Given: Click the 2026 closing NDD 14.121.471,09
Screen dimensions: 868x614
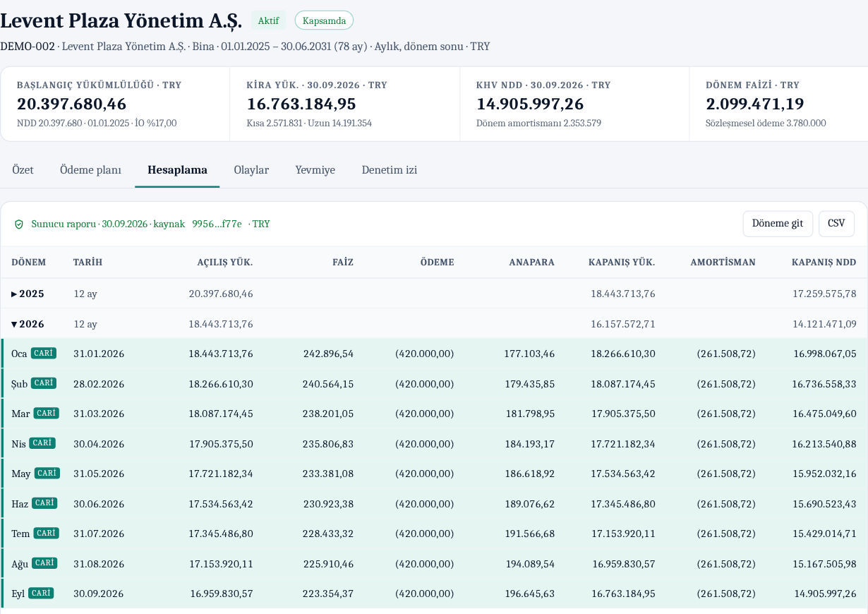Looking at the screenshot, I should point(824,324).
